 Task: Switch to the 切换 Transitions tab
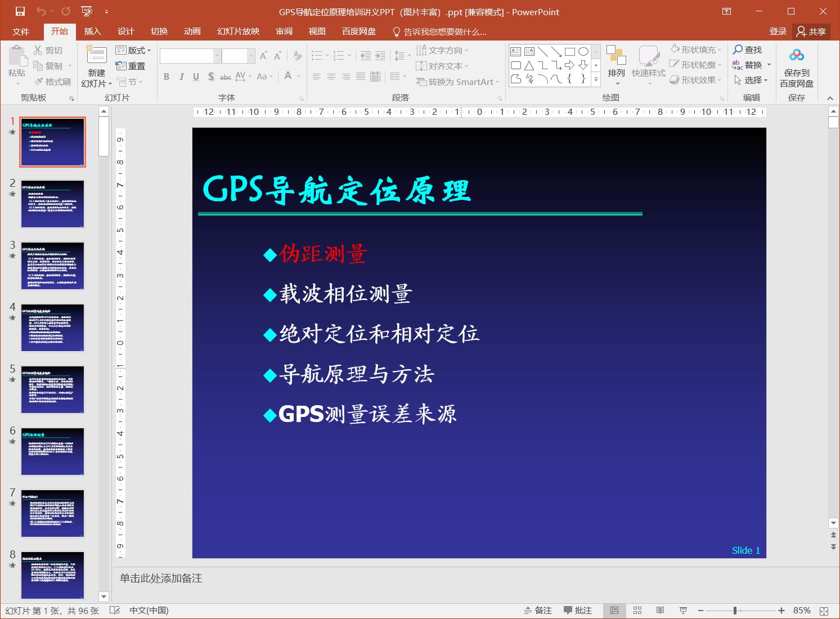click(159, 32)
